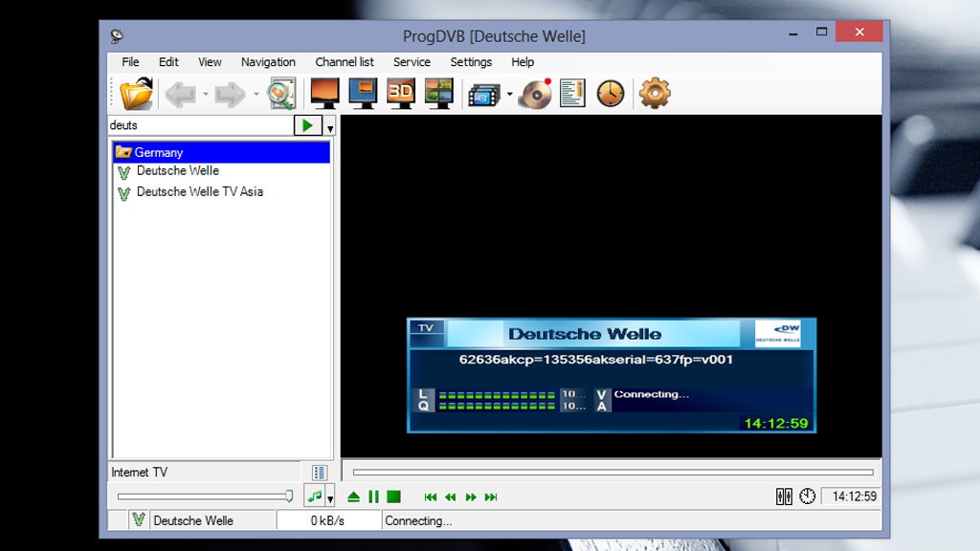Start recording with the disc icon
The image size is (980, 551).
coord(535,94)
